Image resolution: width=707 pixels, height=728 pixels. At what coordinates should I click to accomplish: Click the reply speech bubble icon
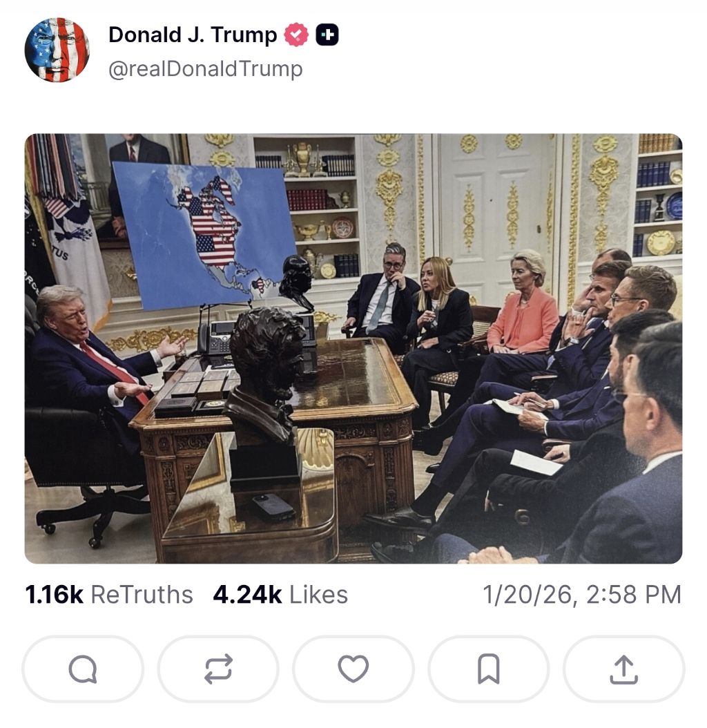83,669
